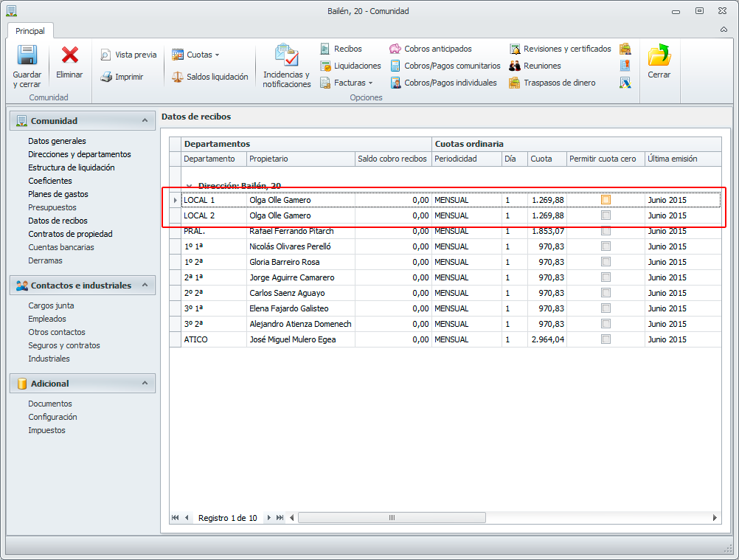This screenshot has height=560, width=739.
Task: Expand the Facturas dropdown
Action: 353,83
